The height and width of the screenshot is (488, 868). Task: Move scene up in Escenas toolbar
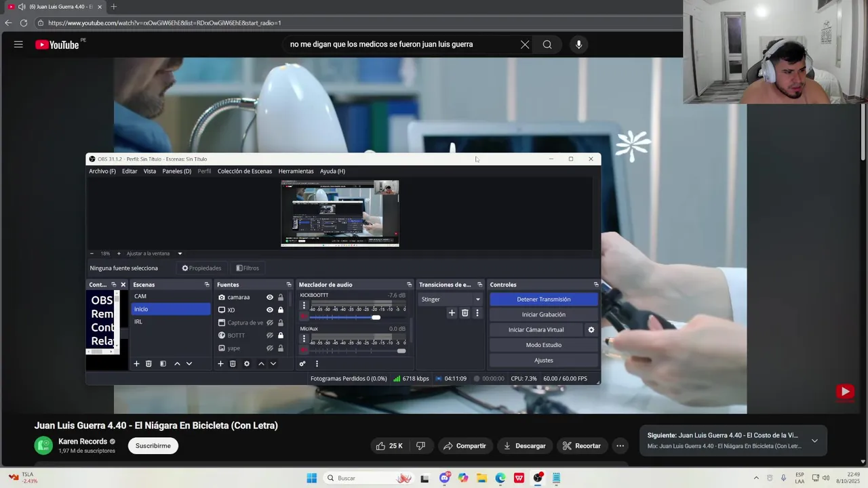coord(177,364)
